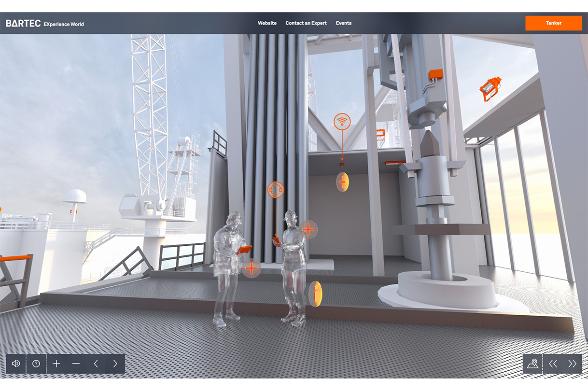Rotate view left with the single chevron
This screenshot has height=392, width=588.
coord(96,364)
